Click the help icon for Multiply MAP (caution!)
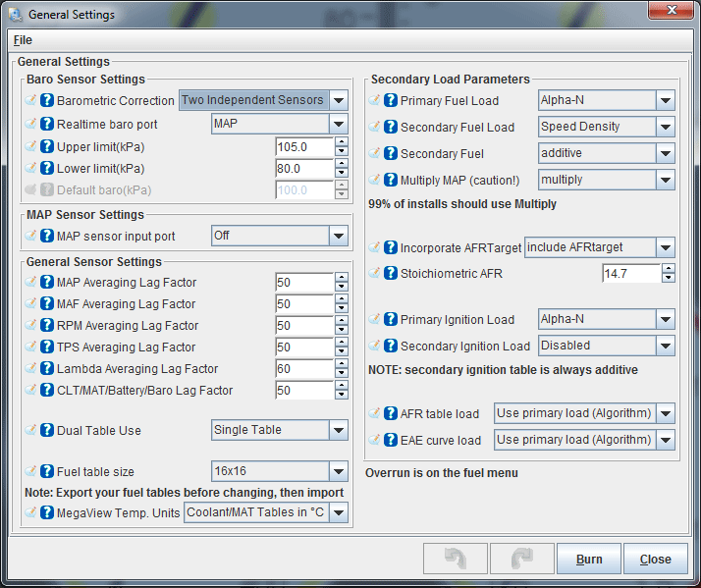Image resolution: width=701 pixels, height=588 pixels. [x=391, y=181]
